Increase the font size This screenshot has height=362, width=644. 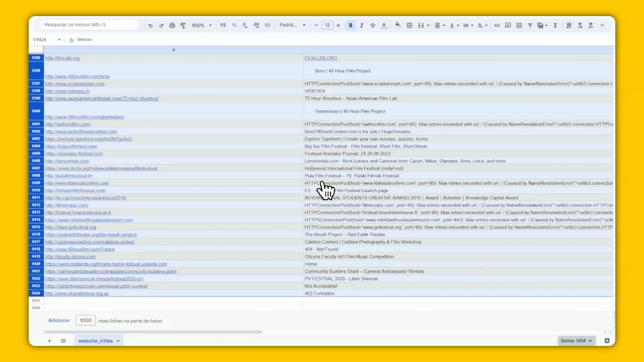pos(338,25)
